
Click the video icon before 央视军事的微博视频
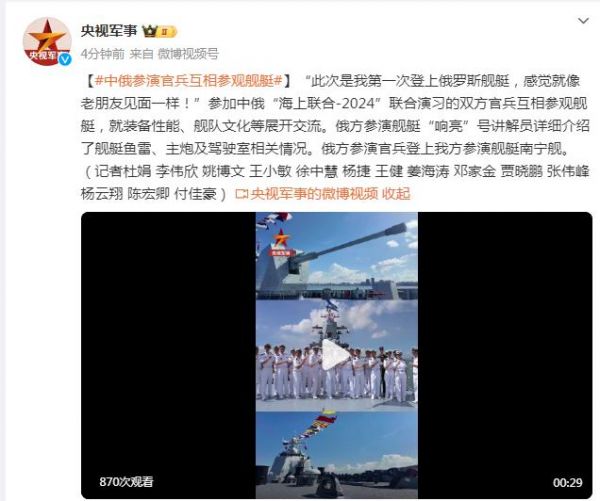[x=242, y=194]
